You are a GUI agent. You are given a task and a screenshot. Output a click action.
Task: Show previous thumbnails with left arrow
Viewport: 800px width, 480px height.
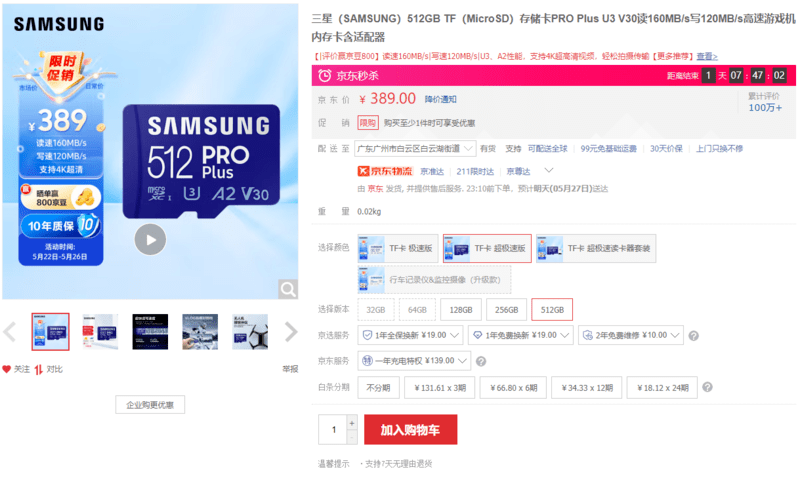coord(9,332)
